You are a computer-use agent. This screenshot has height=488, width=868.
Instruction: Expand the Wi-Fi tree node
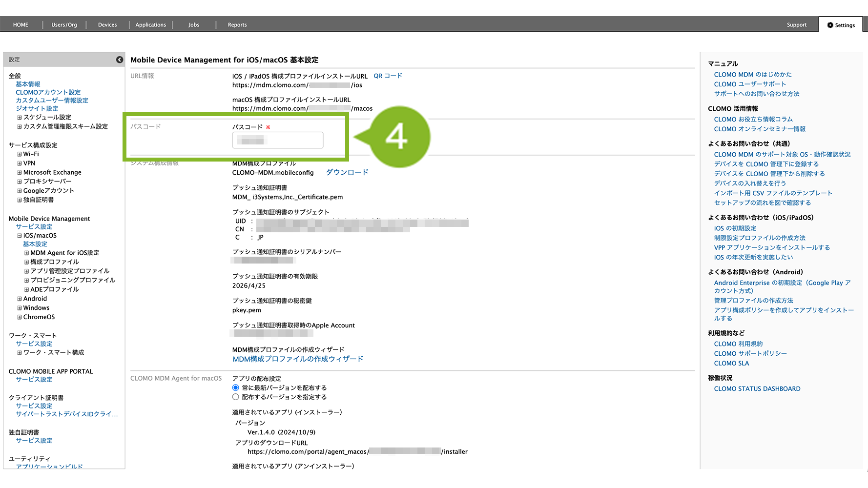pos(20,154)
